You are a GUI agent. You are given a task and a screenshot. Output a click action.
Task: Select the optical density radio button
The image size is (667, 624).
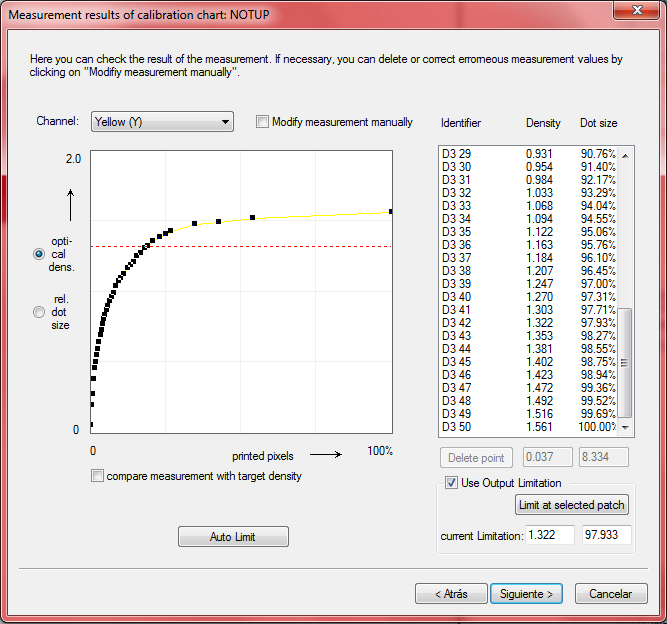(40, 254)
